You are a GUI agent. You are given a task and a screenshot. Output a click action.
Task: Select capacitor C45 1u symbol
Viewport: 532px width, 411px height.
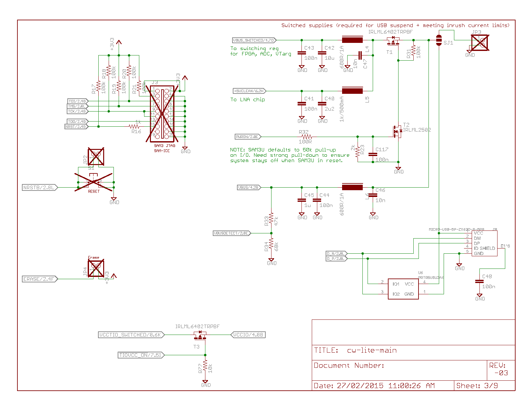point(301,200)
